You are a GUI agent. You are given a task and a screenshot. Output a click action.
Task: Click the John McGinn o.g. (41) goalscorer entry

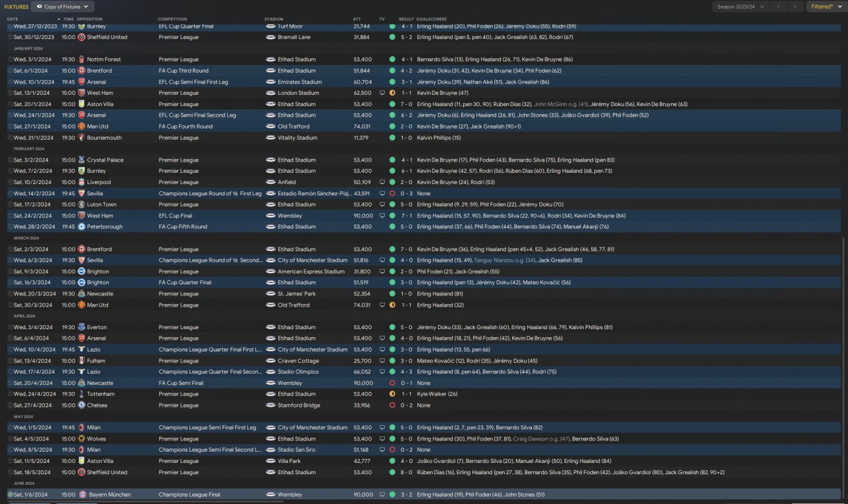[560, 104]
